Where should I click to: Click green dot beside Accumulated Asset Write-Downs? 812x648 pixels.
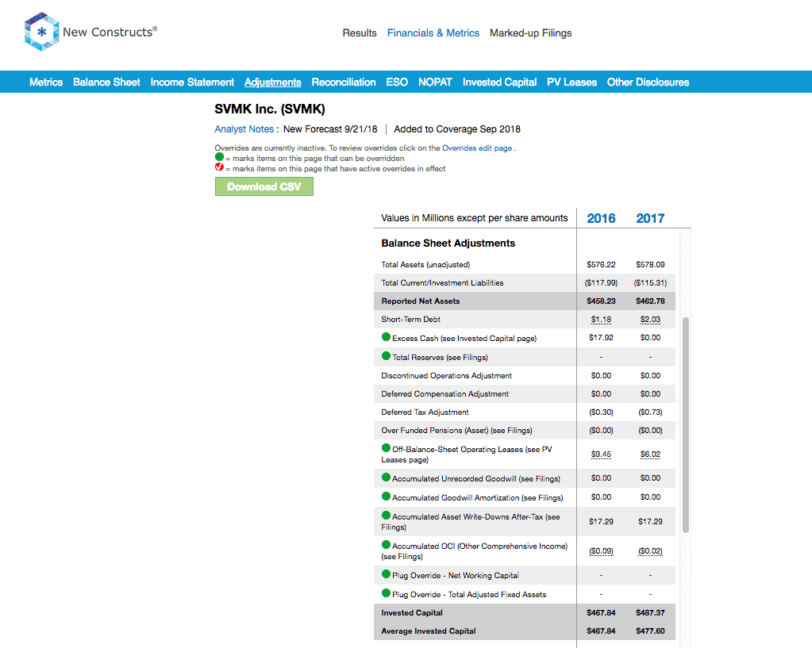point(386,516)
